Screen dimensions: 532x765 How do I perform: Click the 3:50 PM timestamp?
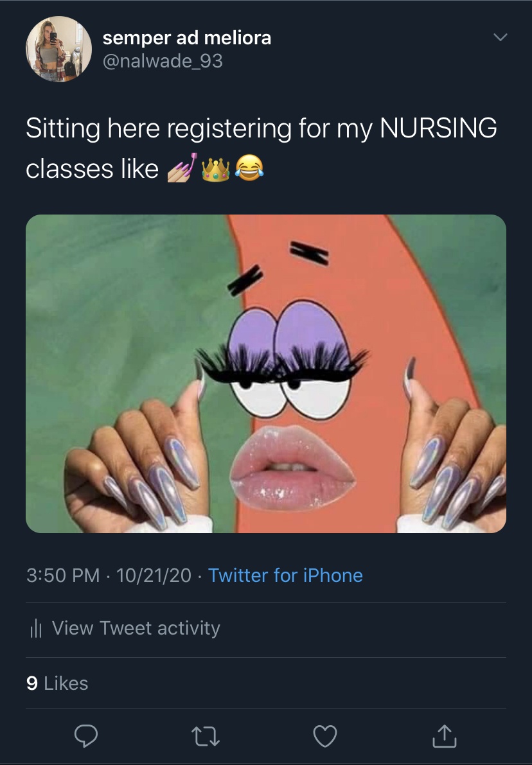pos(63,576)
